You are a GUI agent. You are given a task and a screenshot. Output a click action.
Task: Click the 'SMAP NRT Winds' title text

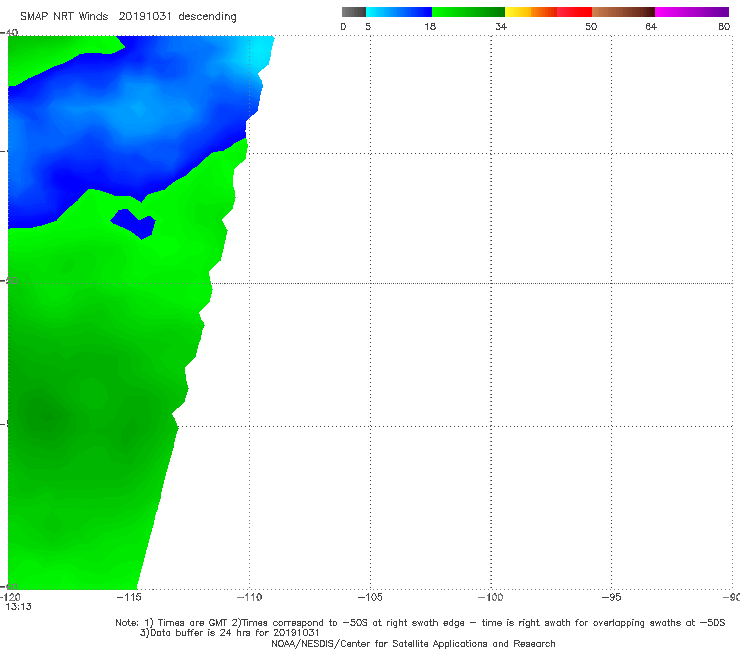point(64,17)
